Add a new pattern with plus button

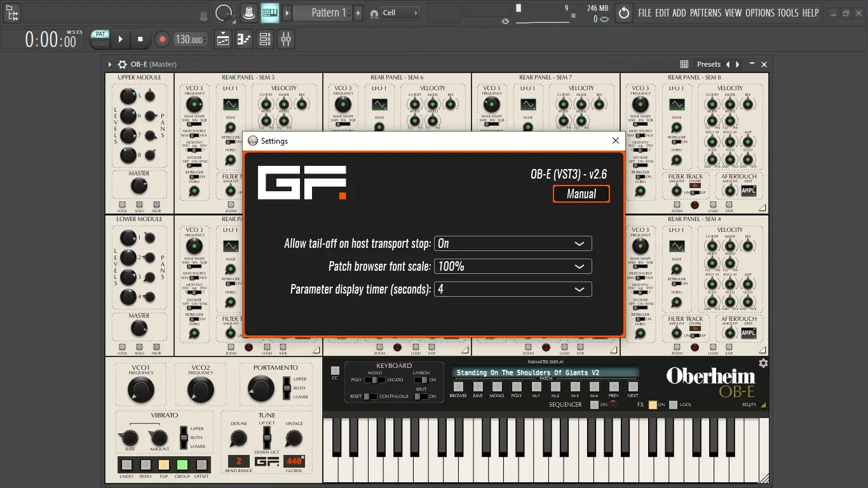[x=358, y=13]
